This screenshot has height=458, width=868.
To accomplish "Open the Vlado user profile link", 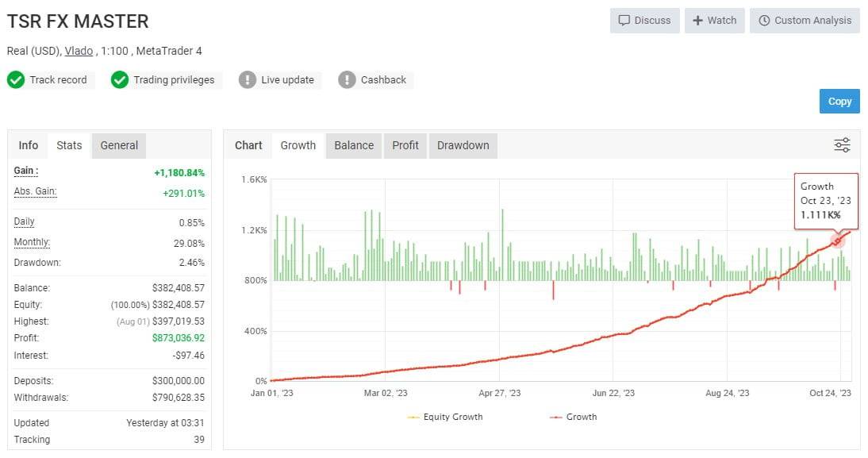I will (79, 51).
